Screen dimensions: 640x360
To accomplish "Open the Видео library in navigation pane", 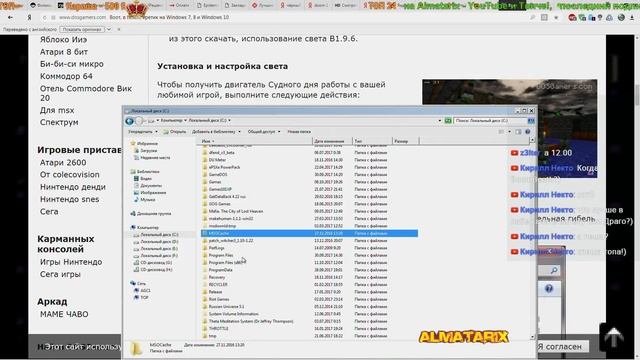I will (x=143, y=178).
